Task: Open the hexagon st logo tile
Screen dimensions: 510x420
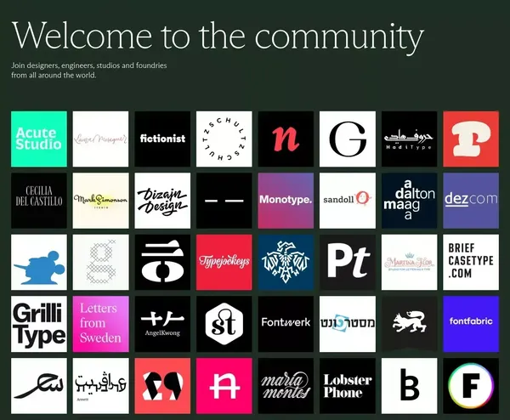Action: coord(224,324)
